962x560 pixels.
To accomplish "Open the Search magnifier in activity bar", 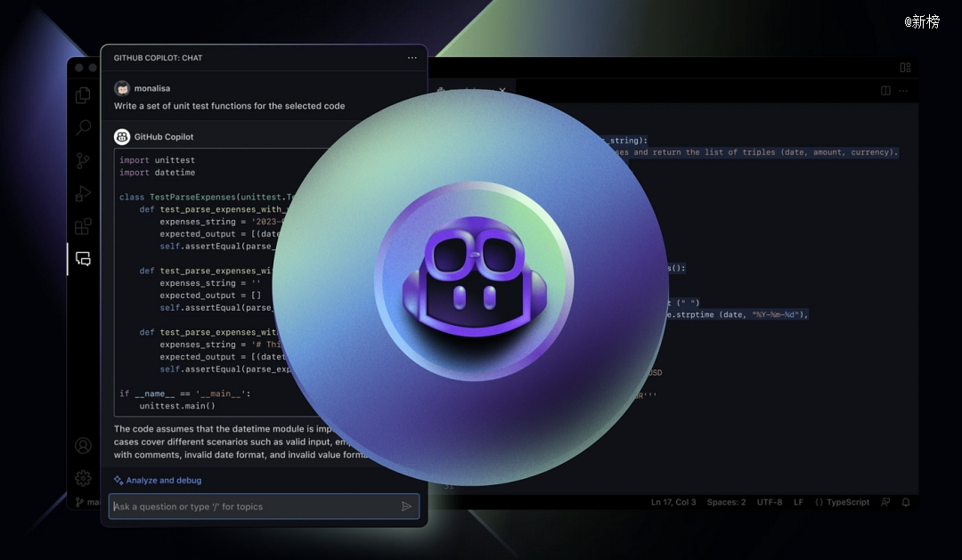I will (x=83, y=127).
